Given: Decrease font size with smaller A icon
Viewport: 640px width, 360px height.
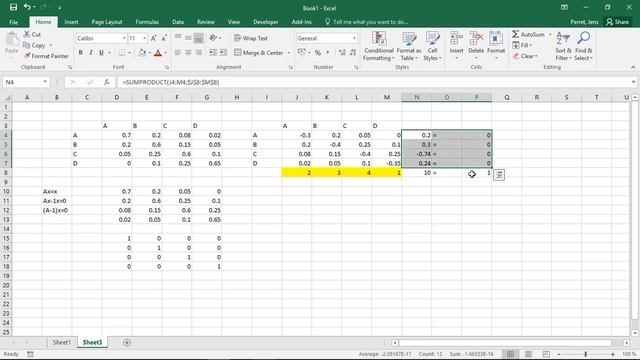Looking at the screenshot, I should pyautogui.click(x=164, y=38).
